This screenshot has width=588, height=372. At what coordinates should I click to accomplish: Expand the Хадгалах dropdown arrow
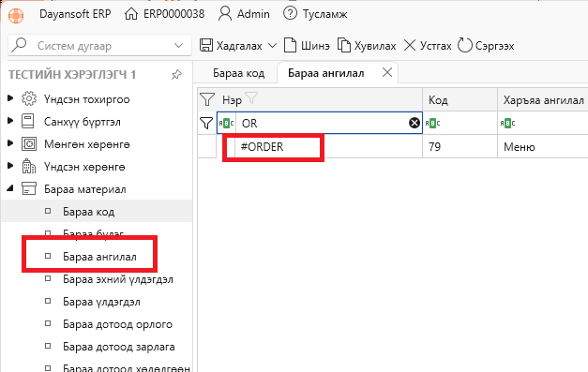273,46
